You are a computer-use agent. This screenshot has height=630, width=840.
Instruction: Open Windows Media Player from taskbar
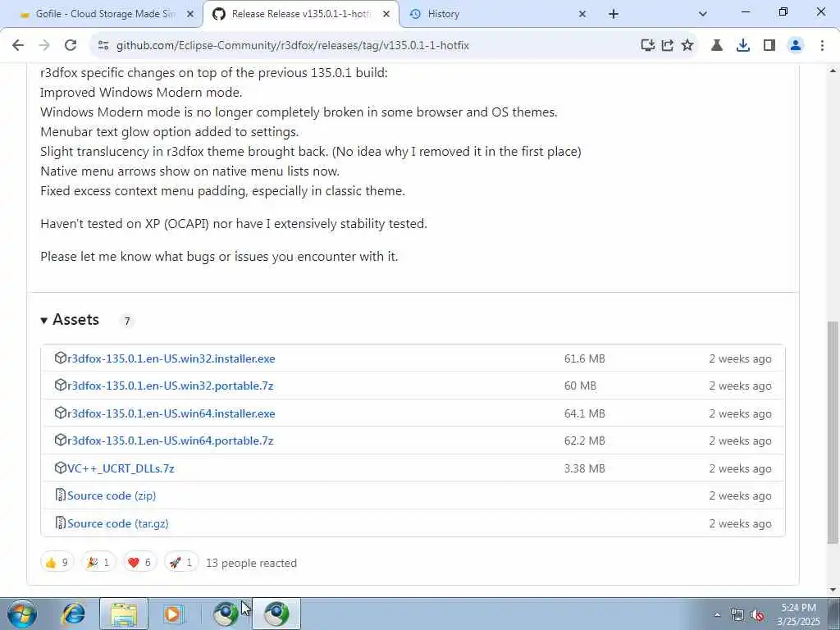click(x=172, y=614)
